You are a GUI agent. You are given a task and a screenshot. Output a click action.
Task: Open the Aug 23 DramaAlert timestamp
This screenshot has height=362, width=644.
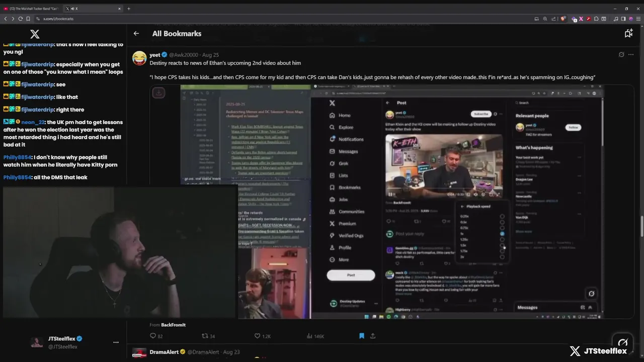point(231,352)
